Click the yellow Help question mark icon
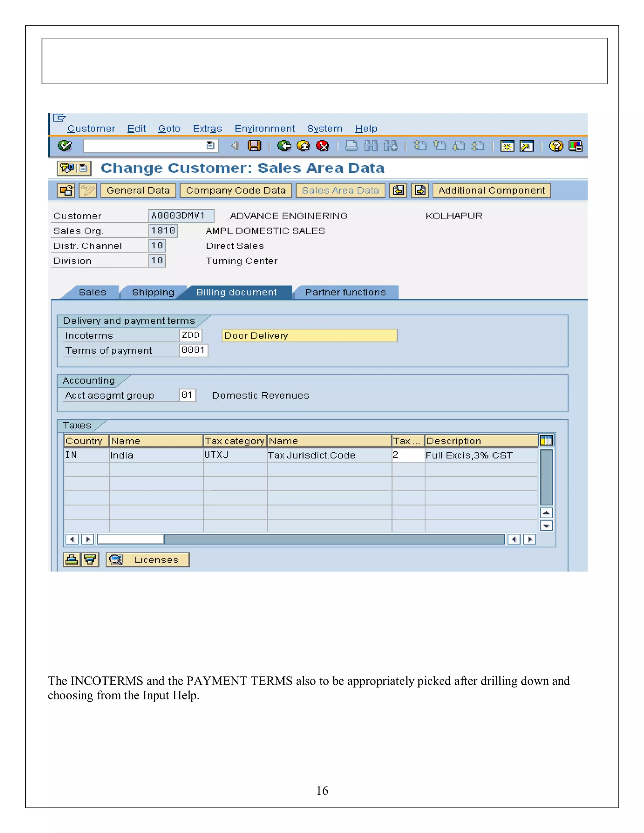Image resolution: width=644 pixels, height=833 pixels. (x=556, y=146)
